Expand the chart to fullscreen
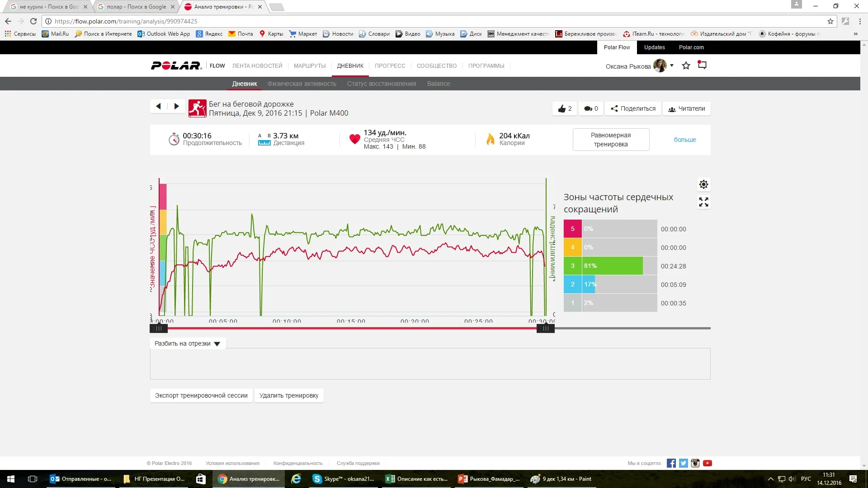 [x=703, y=202]
